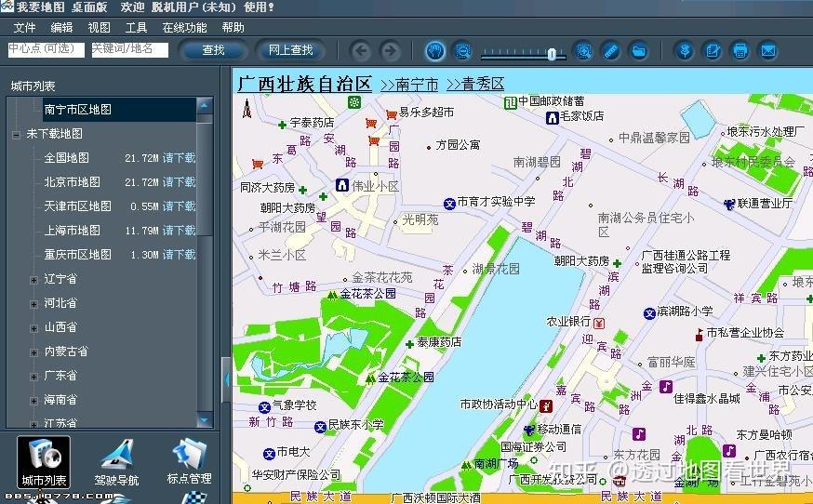813x504 pixels.
Task: Expand the 广东省 tree node
Action: [x=33, y=377]
